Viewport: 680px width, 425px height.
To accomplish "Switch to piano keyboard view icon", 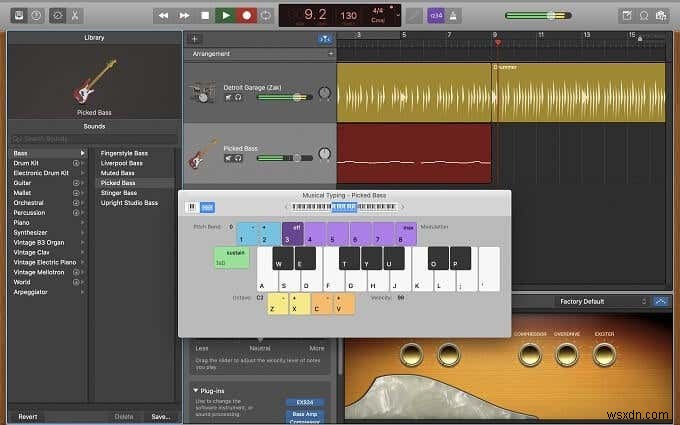I will click(192, 207).
